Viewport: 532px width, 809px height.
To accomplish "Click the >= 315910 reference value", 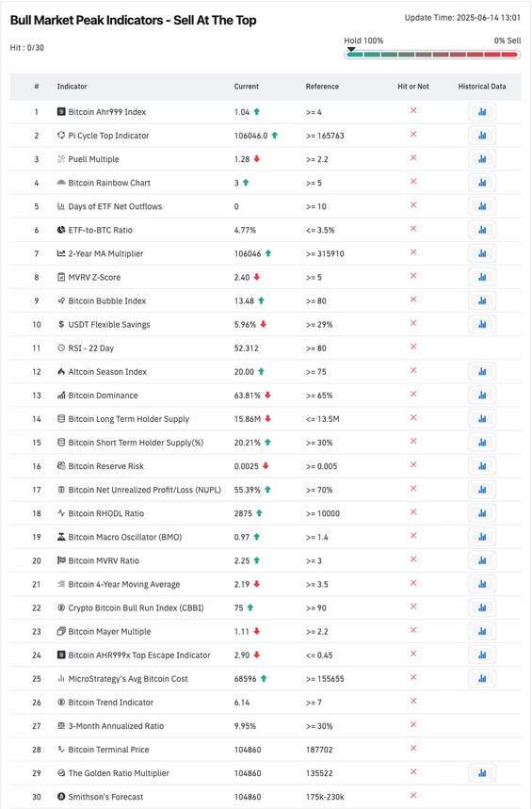I will click(x=325, y=254).
